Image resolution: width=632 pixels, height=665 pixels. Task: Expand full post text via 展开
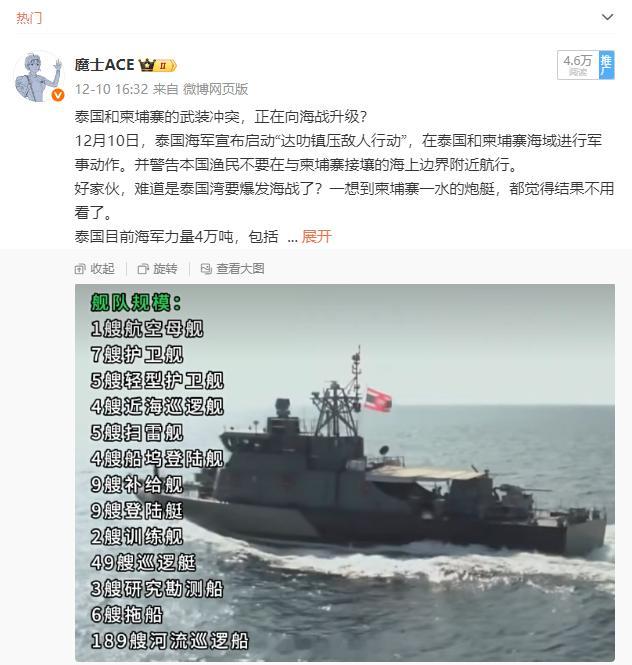coord(316,236)
